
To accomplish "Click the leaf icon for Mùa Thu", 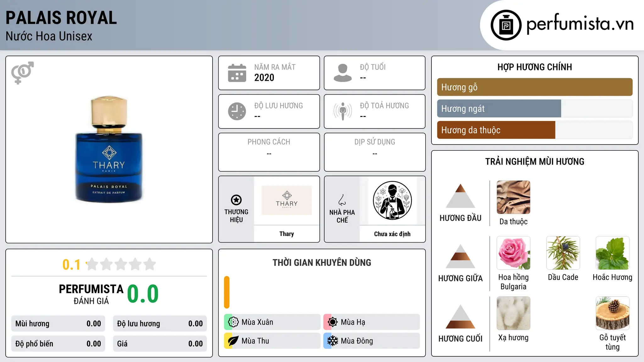I will point(233,341).
